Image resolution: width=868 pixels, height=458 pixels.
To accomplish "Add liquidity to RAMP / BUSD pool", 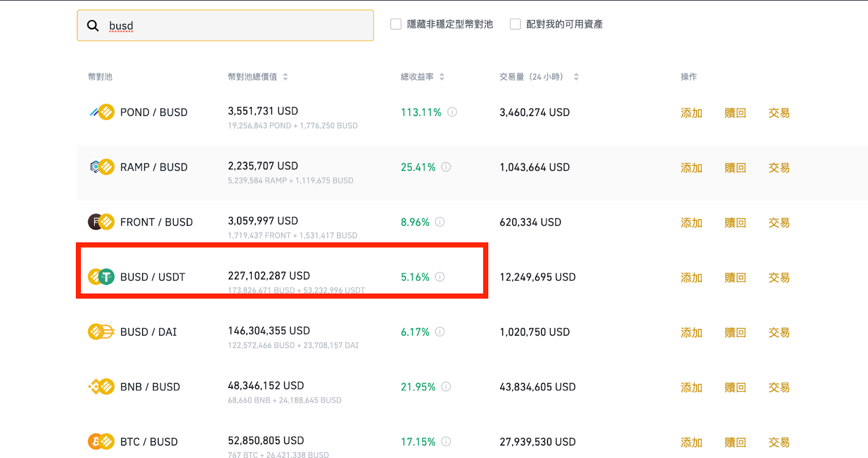I will click(692, 168).
